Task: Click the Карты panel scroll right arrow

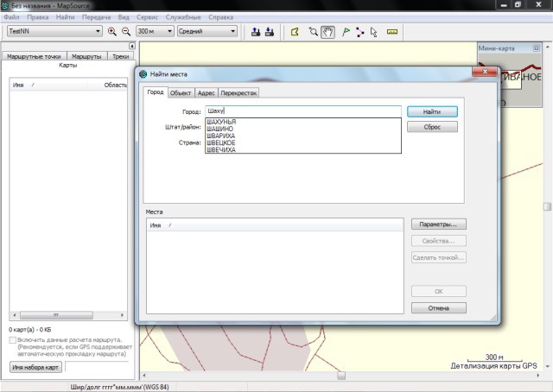Action: click(x=122, y=315)
